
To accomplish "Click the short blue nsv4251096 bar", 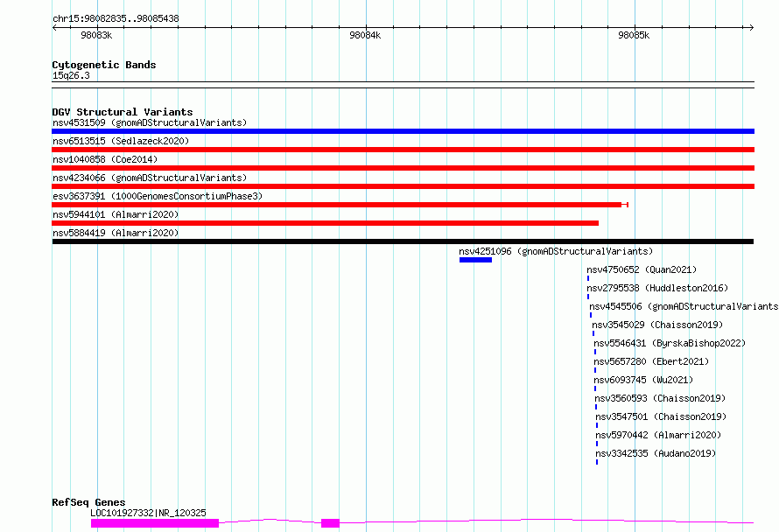I will (x=475, y=260).
